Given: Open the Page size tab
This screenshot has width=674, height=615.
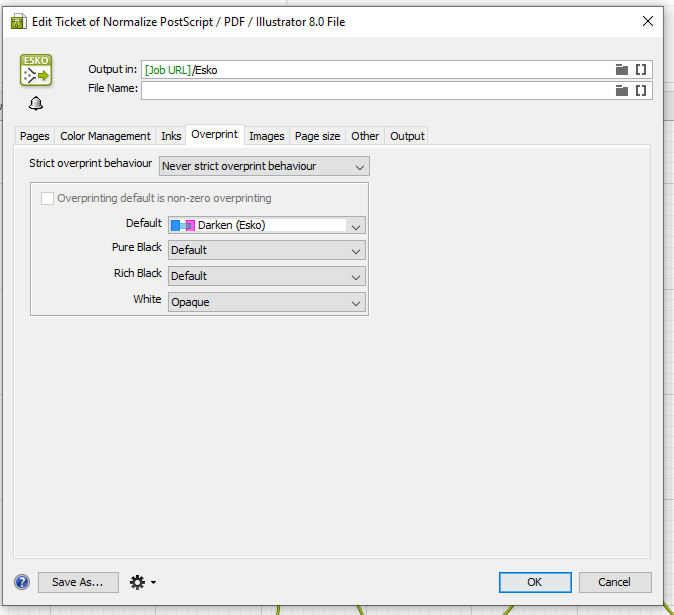Looking at the screenshot, I should [317, 136].
